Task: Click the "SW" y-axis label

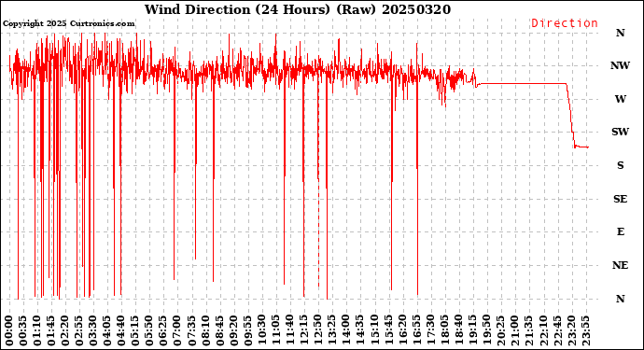Action: pyautogui.click(x=620, y=132)
